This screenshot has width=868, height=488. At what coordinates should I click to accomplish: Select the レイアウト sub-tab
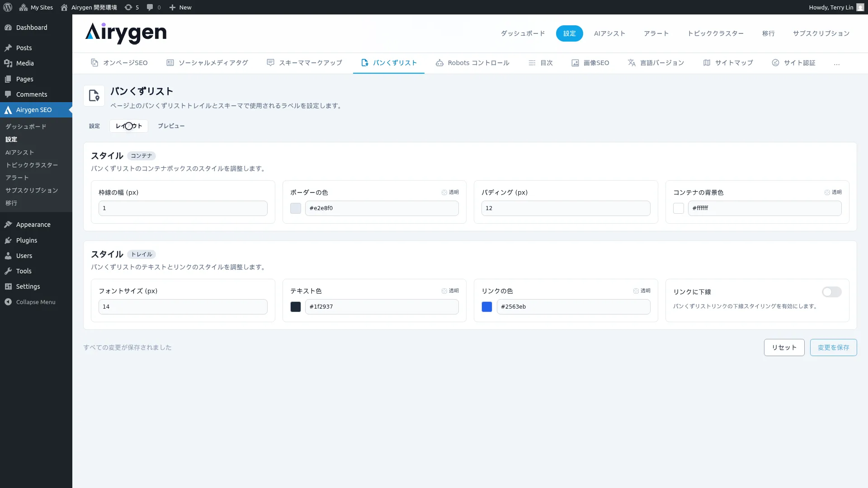pyautogui.click(x=129, y=126)
